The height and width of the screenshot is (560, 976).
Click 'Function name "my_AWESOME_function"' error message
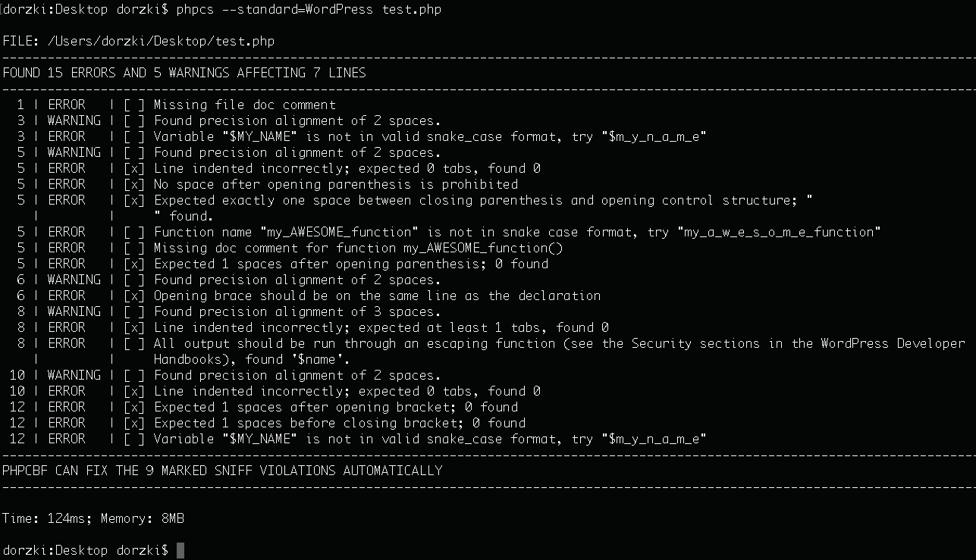(517, 232)
